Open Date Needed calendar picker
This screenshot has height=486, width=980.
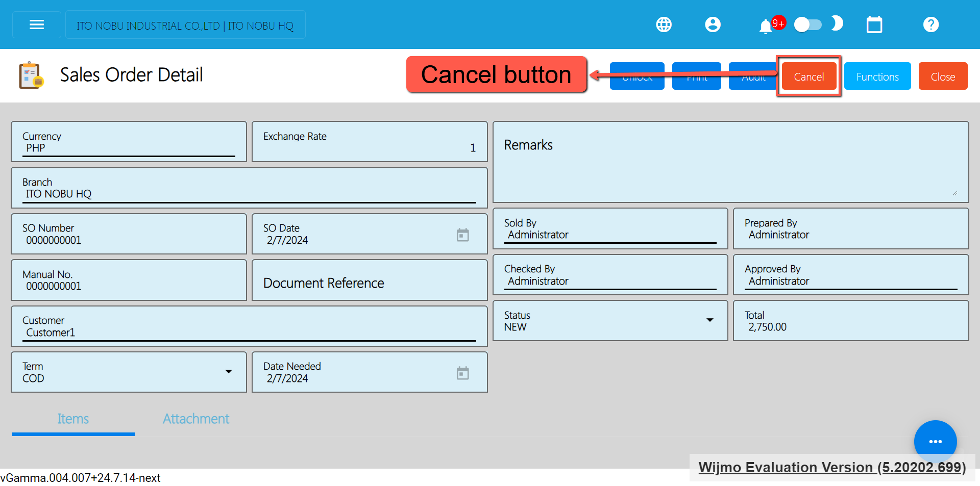[x=462, y=373]
